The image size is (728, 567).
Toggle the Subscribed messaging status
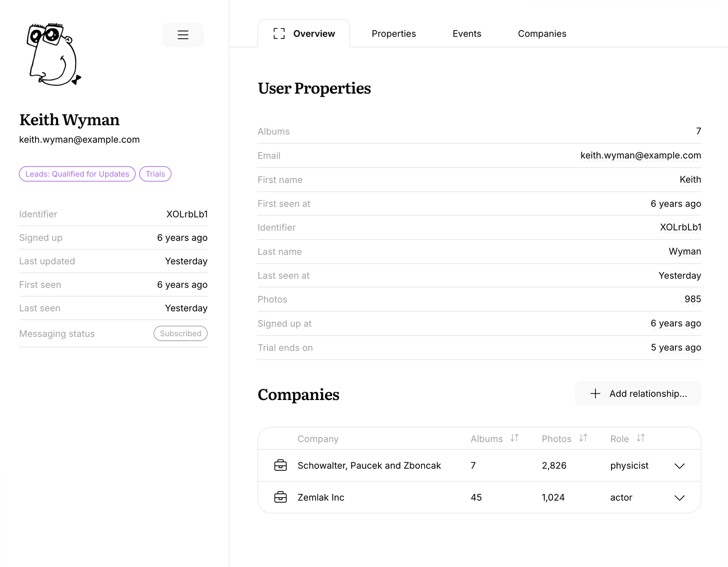180,333
